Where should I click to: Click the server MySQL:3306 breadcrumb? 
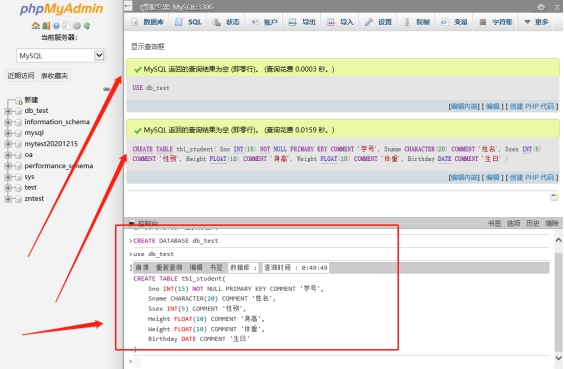point(177,7)
